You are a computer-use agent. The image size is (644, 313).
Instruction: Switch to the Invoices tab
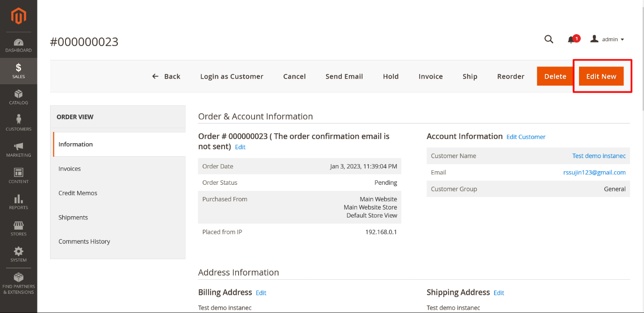coord(69,168)
